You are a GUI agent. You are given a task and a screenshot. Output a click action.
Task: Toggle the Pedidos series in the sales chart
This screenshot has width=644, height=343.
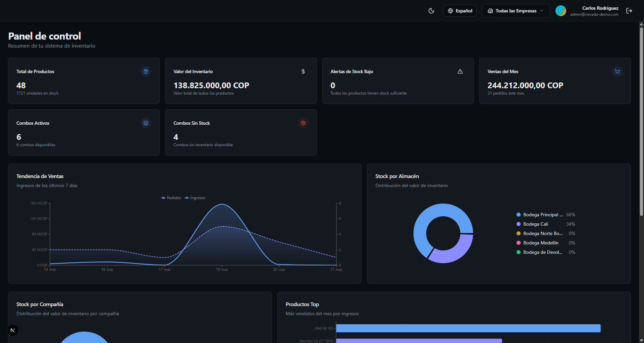[x=171, y=198]
